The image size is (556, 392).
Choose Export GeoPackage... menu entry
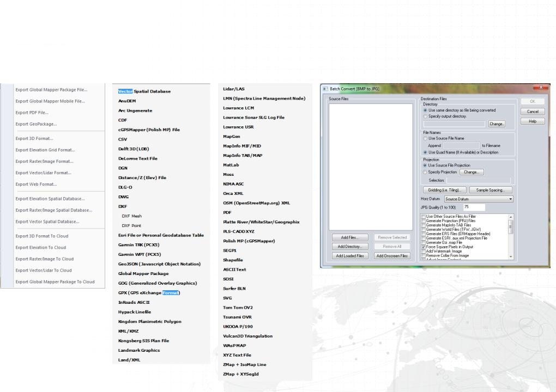click(x=36, y=124)
